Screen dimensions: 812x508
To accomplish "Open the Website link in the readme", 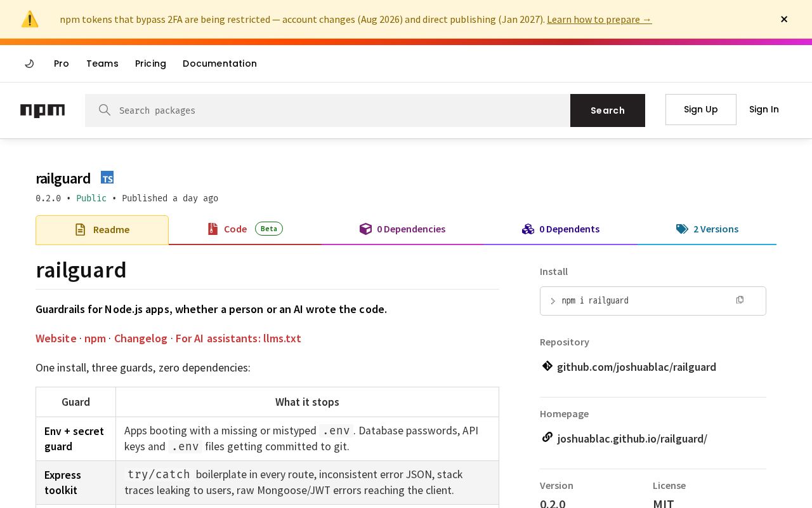I will coord(56,338).
